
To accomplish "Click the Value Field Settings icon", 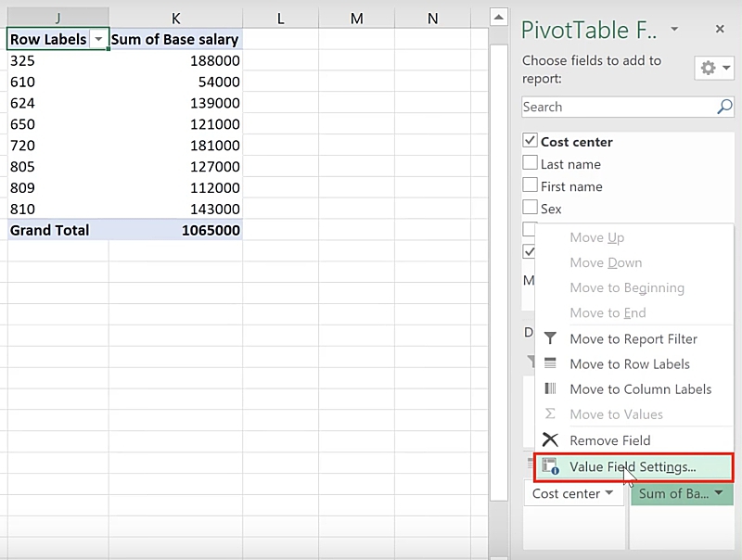I will 550,467.
